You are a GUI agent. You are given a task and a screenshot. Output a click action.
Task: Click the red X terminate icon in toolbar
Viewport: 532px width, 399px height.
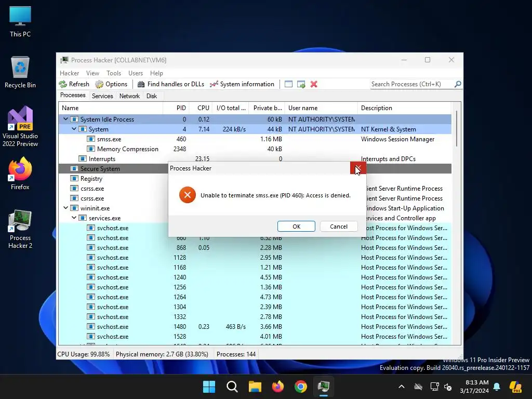coord(314,84)
